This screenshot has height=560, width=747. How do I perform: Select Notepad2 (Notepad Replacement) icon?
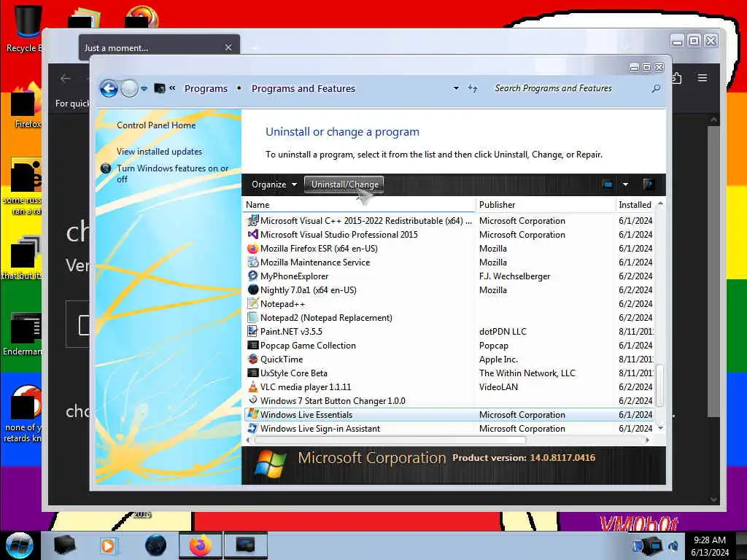pos(252,317)
